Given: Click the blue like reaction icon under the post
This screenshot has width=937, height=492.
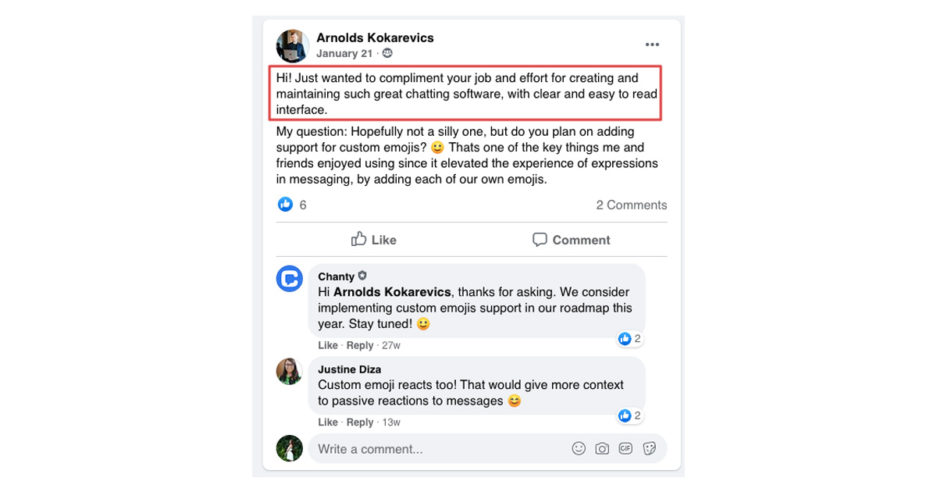Looking at the screenshot, I should [285, 205].
